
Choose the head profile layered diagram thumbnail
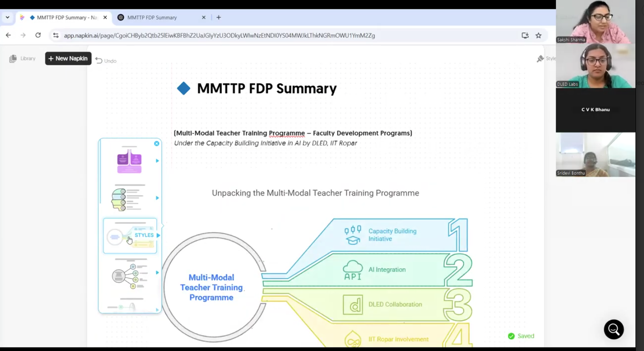127,198
